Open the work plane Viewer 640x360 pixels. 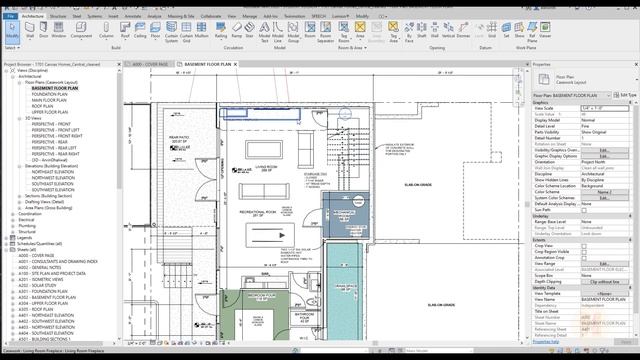pyautogui.click(x=545, y=31)
